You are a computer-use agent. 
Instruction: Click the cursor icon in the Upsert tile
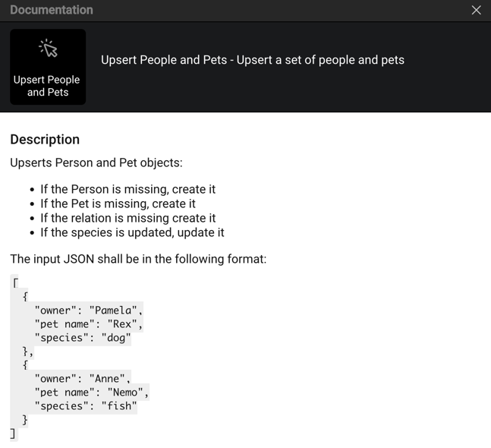click(x=48, y=49)
